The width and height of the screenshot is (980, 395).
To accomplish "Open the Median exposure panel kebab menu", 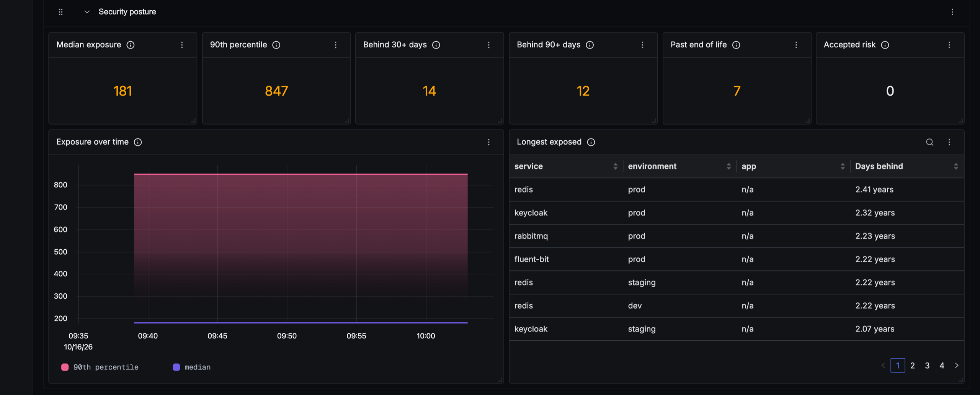I will [182, 45].
